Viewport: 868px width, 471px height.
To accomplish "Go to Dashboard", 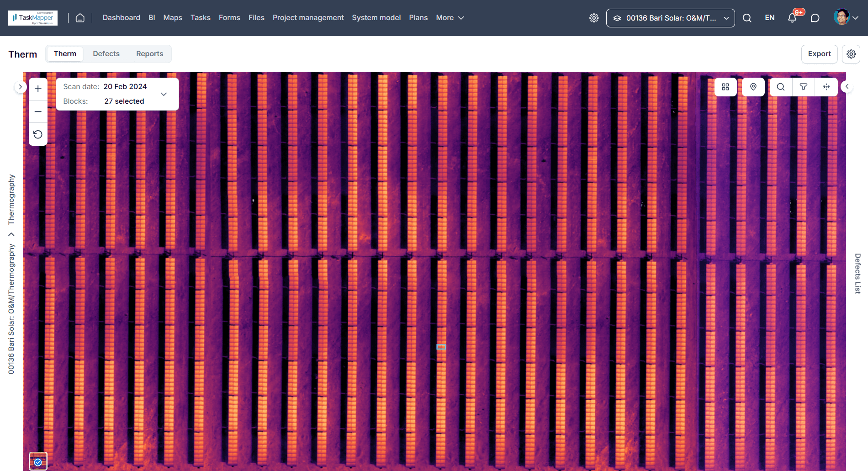I will click(122, 18).
